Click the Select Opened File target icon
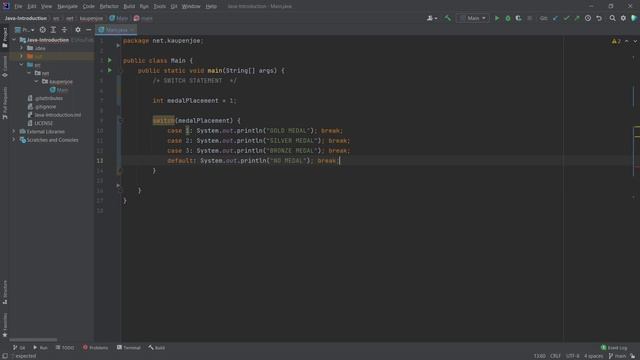This screenshot has height=360, width=640. point(42,30)
